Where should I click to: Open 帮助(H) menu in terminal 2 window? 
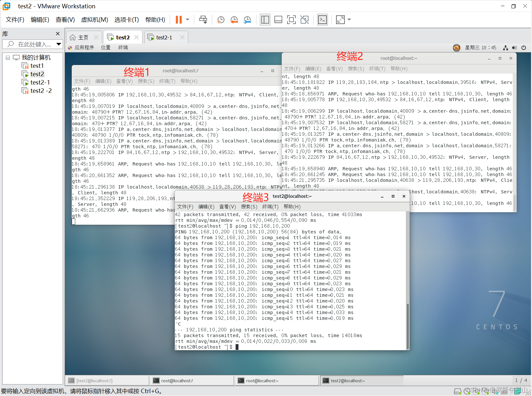(x=399, y=69)
